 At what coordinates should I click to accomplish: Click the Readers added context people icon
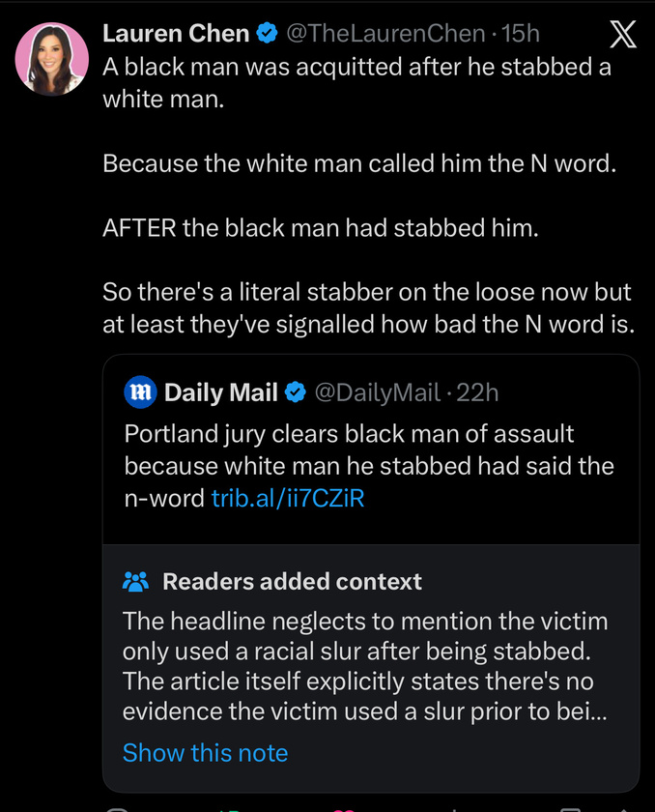(136, 581)
